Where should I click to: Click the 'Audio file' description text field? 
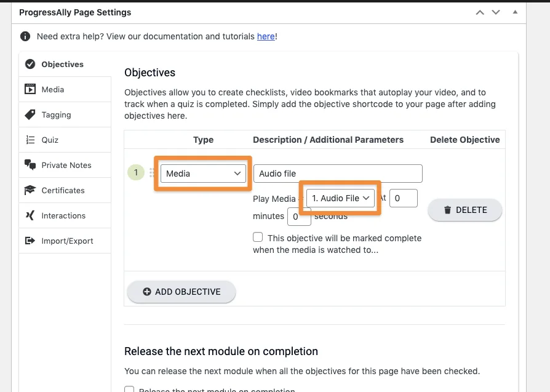click(x=338, y=174)
